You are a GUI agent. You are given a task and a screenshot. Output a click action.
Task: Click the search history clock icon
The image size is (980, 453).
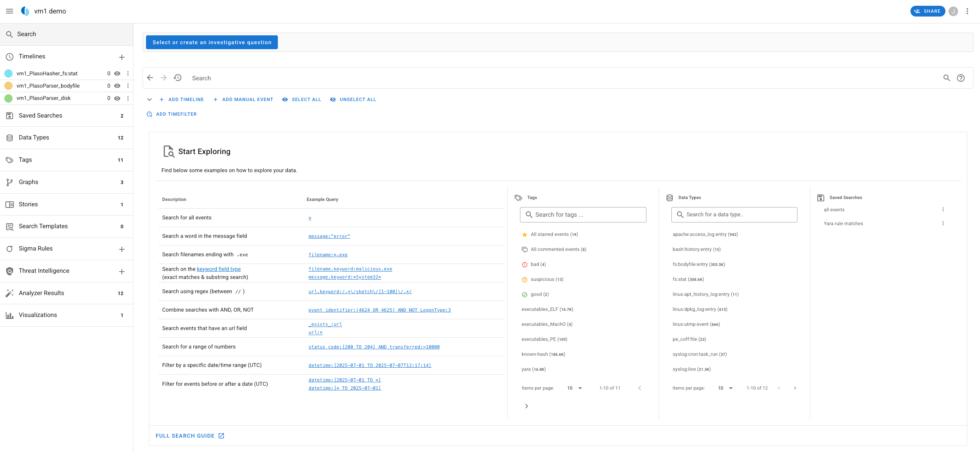coord(178,78)
